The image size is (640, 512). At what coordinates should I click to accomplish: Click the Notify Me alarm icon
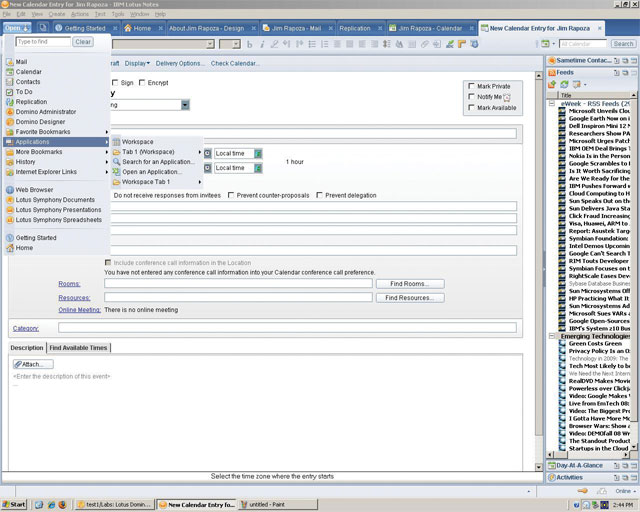tap(507, 98)
